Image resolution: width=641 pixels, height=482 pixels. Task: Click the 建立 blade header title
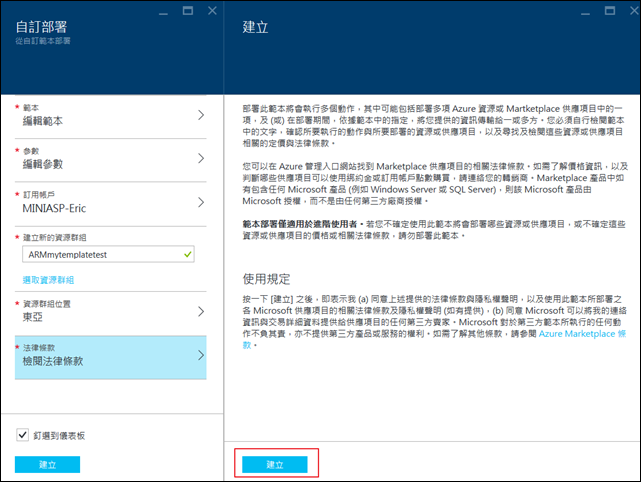tap(255, 28)
